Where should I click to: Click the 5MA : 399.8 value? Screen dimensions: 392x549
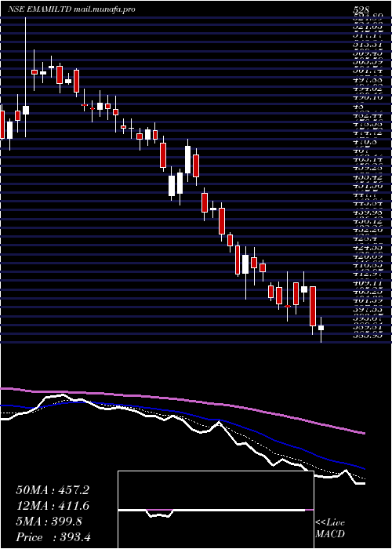(49, 522)
